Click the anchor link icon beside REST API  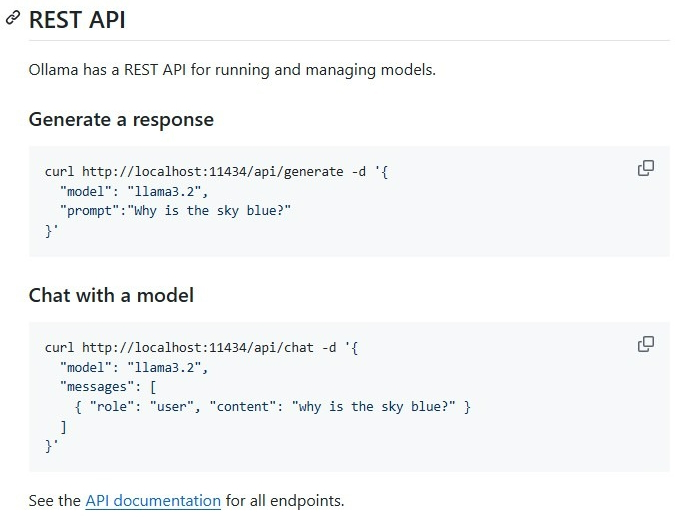[13, 20]
